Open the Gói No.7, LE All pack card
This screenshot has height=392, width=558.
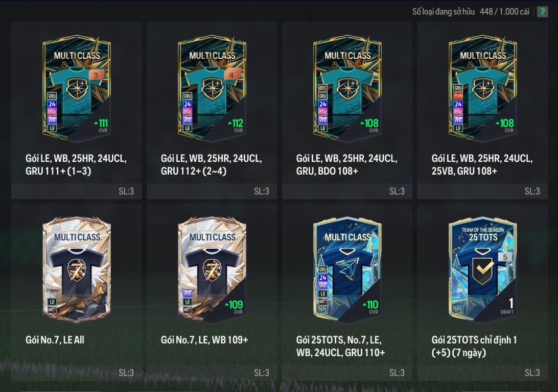(77, 269)
